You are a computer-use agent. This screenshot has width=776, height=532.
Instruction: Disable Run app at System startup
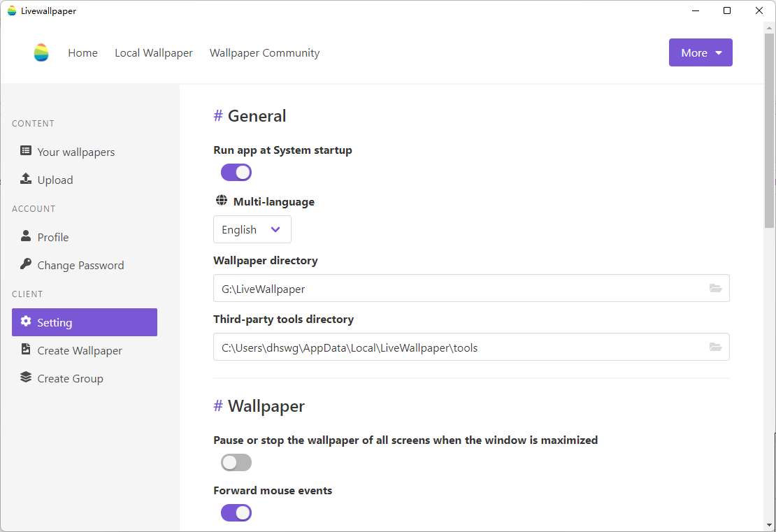pyautogui.click(x=236, y=172)
